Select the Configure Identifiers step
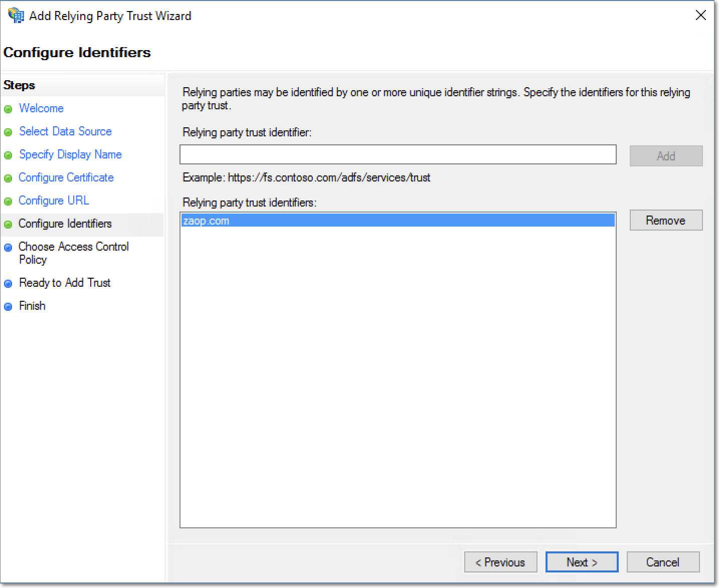719x588 pixels. [65, 224]
